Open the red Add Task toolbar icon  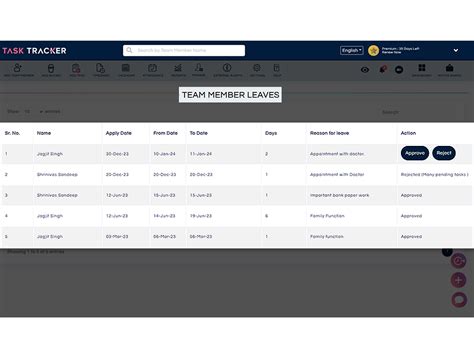76,70
